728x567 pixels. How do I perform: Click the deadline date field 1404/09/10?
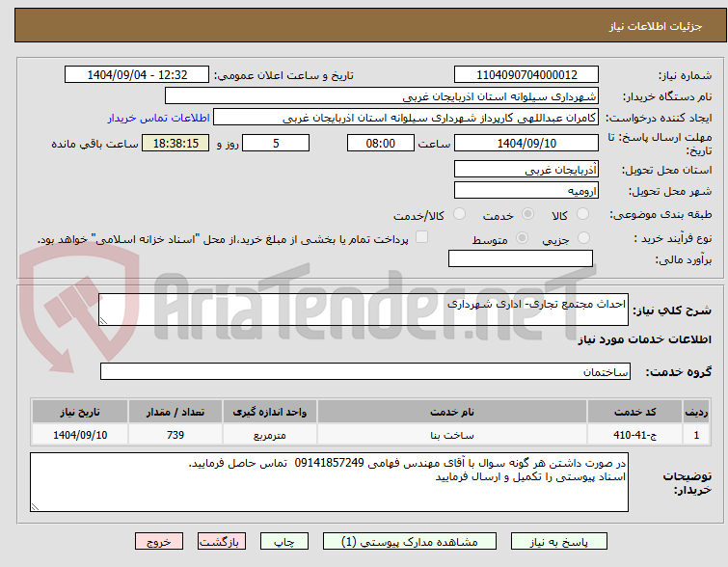(526, 143)
